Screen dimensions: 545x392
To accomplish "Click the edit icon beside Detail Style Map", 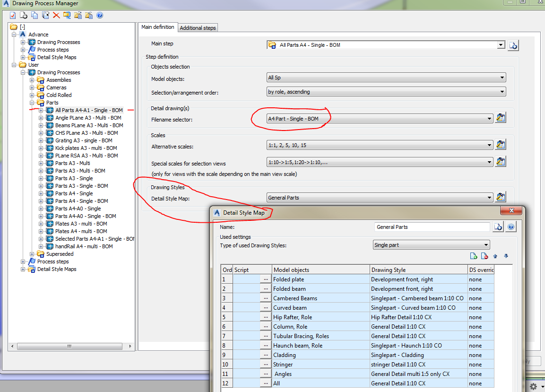I will [501, 197].
